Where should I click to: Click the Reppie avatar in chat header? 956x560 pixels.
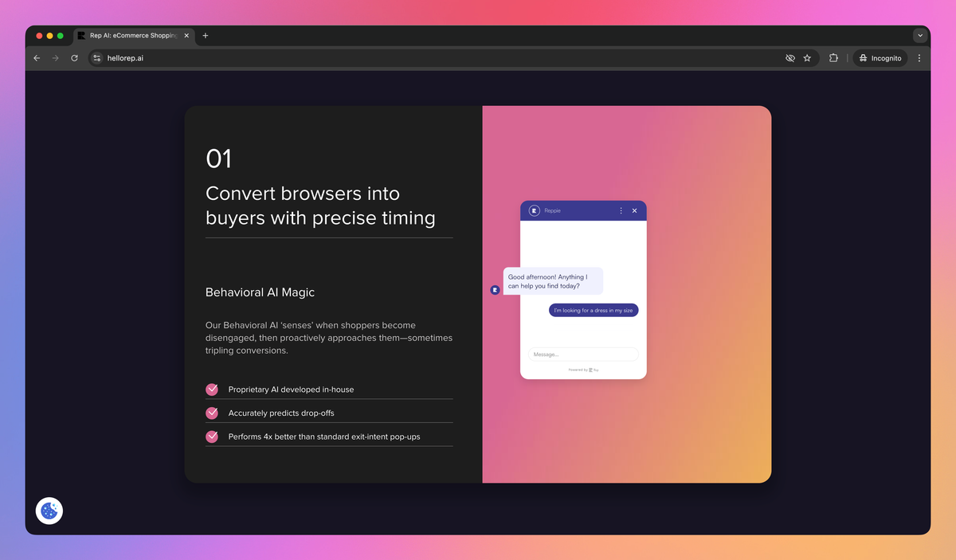535,210
